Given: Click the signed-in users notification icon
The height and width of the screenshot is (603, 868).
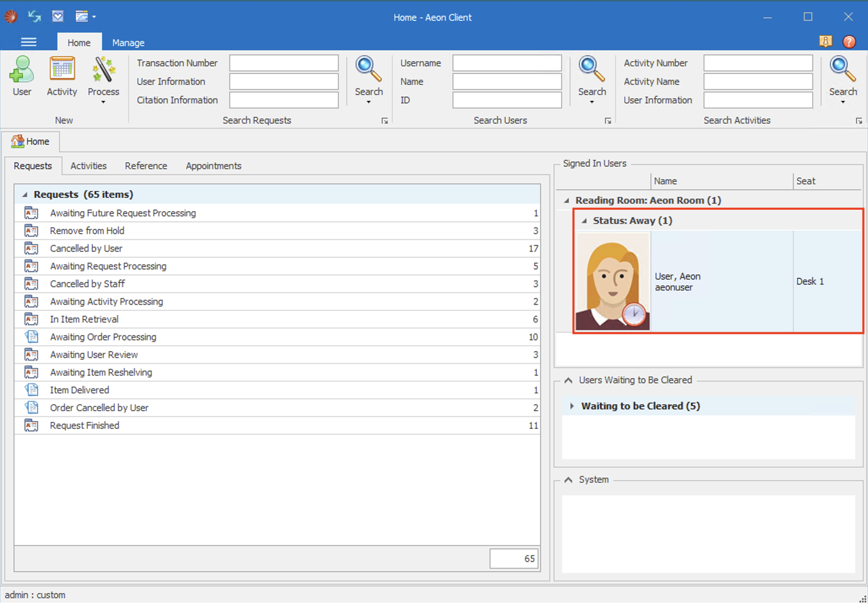Looking at the screenshot, I should coord(825,41).
